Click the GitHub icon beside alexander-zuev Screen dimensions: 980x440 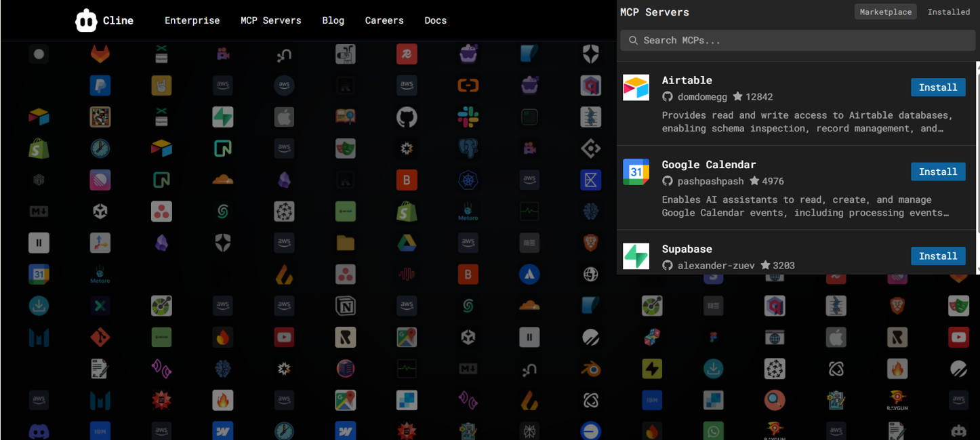668,265
